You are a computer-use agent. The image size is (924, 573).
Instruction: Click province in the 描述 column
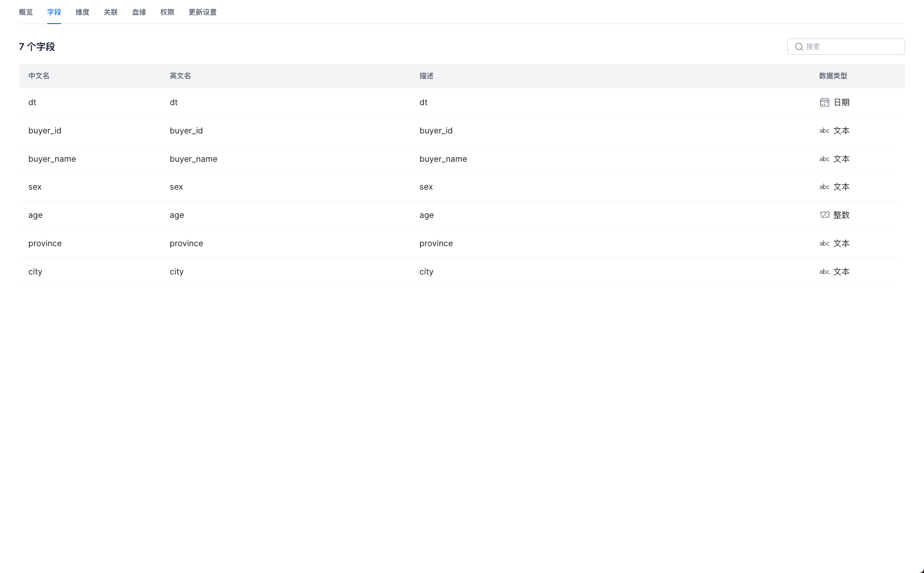436,243
